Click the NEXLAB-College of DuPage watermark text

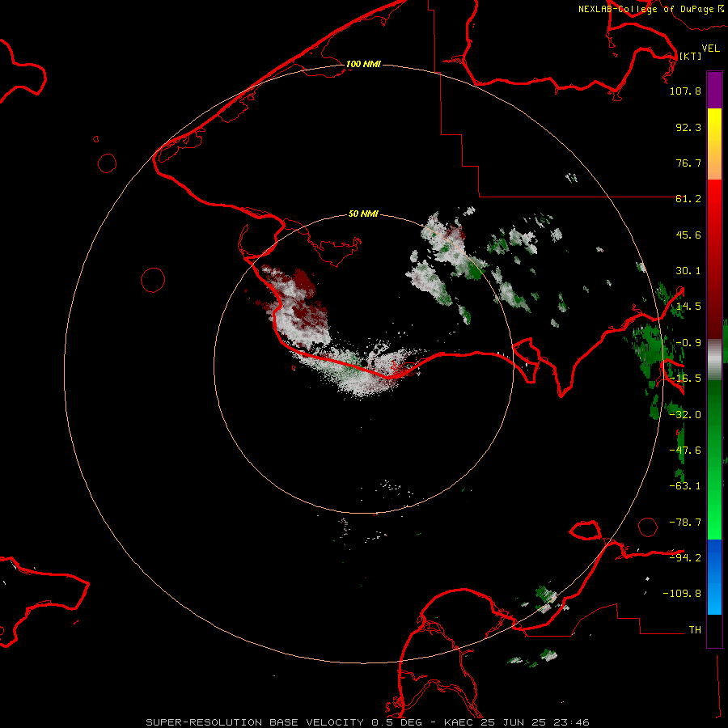645,9
